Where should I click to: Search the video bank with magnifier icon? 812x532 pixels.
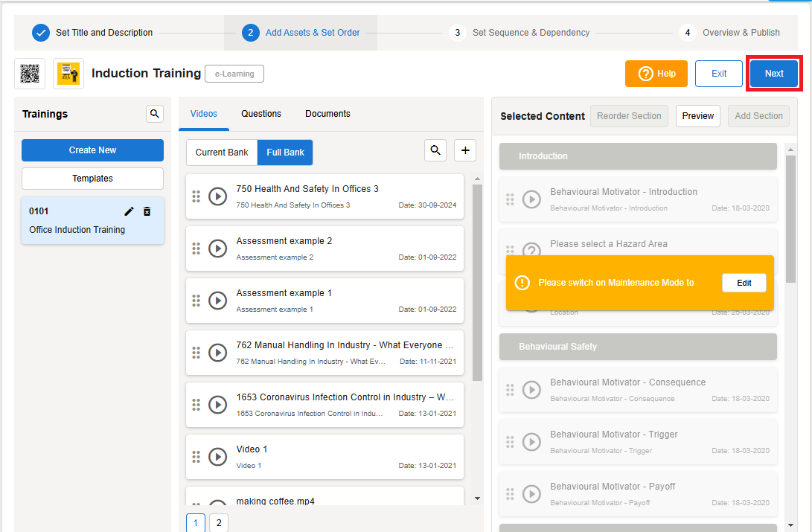[435, 150]
